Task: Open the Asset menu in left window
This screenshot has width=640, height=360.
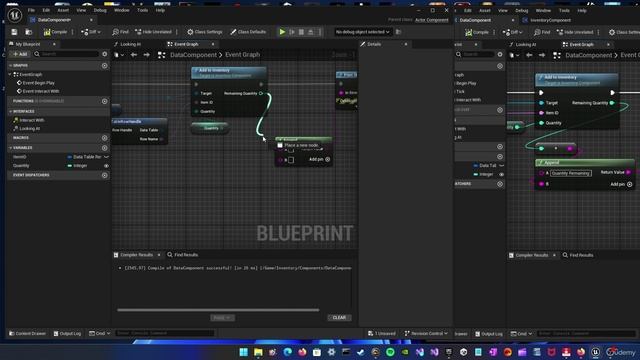Action: point(63,10)
